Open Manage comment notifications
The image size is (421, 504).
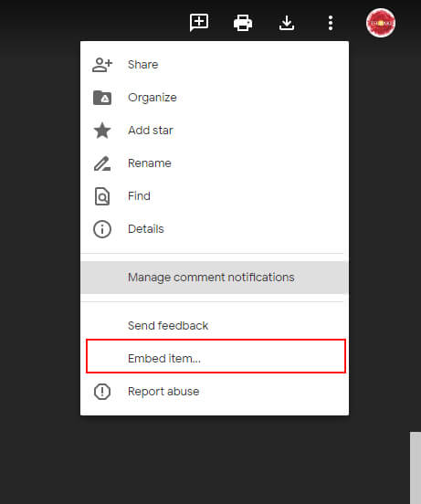(215, 278)
